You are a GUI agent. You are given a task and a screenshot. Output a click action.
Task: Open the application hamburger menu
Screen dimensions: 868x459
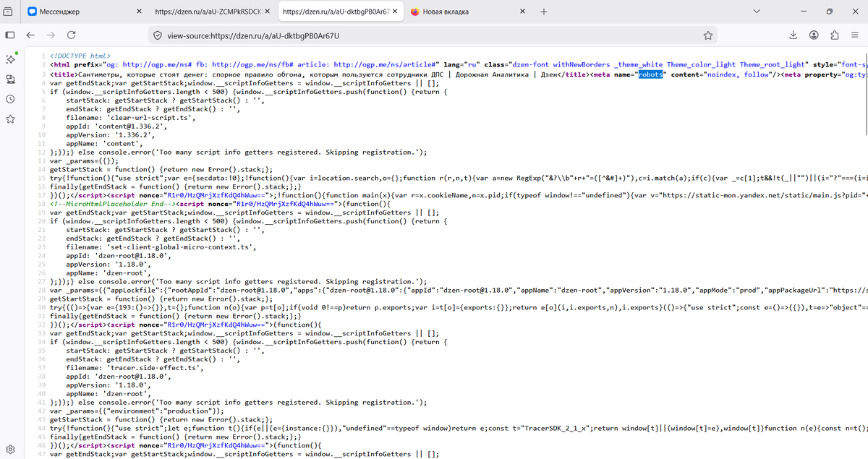point(856,35)
